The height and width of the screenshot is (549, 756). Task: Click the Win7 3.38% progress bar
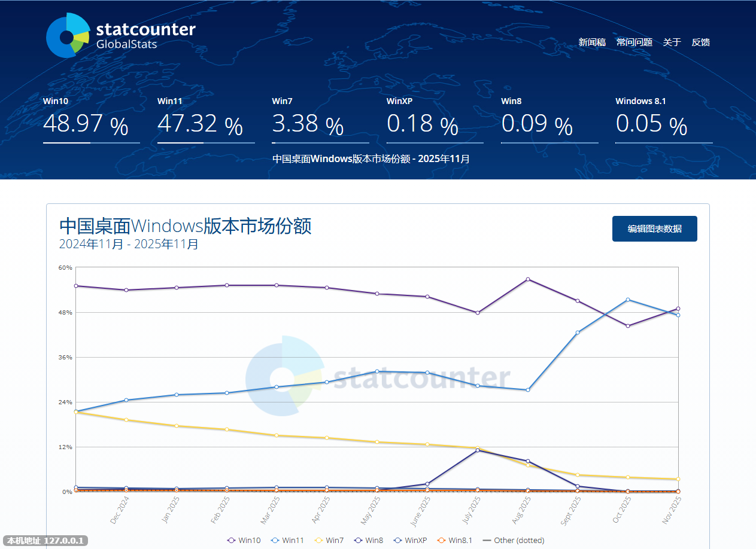tap(320, 143)
